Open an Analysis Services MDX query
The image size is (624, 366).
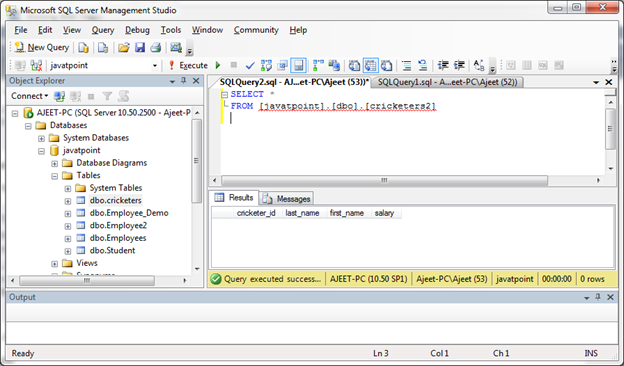coord(103,48)
